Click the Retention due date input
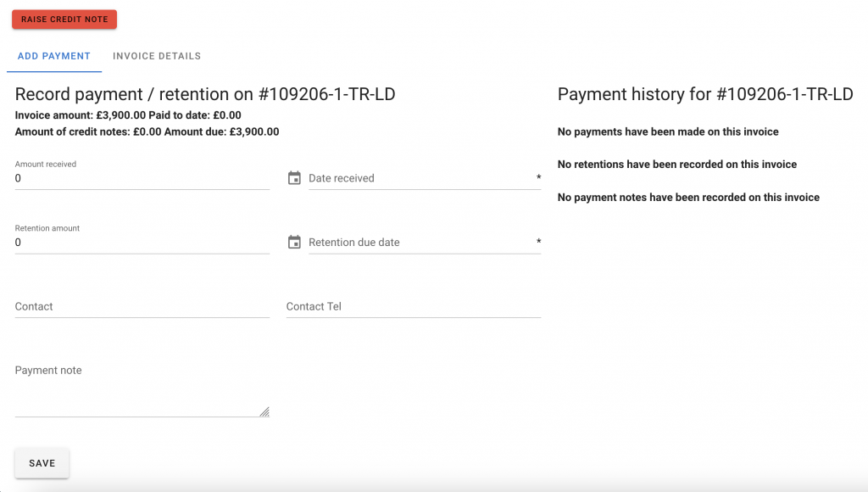Screen dimensions: 868x492 (x=420, y=243)
